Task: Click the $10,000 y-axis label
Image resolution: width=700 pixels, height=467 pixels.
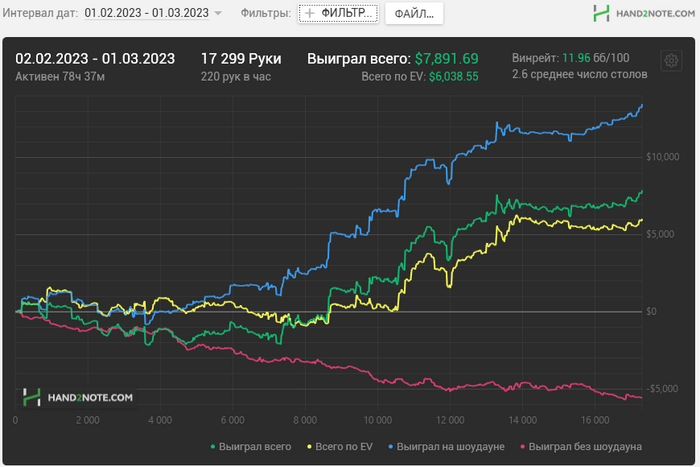Action: (662, 157)
